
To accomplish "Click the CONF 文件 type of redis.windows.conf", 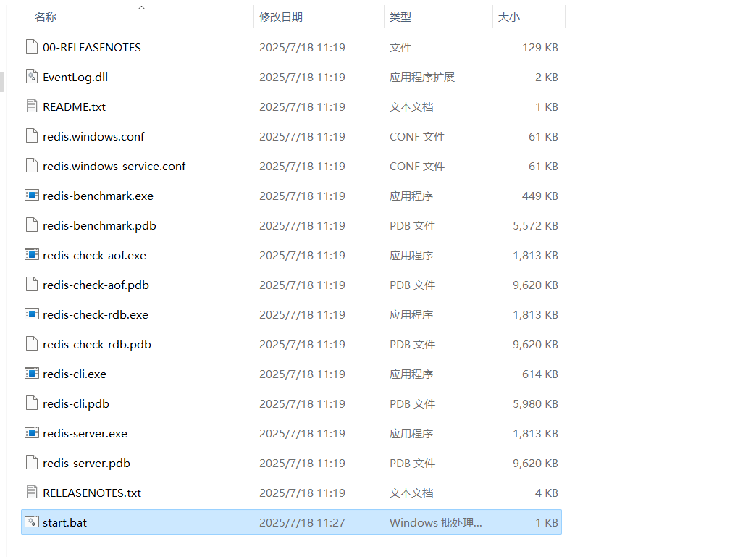I will [x=417, y=136].
